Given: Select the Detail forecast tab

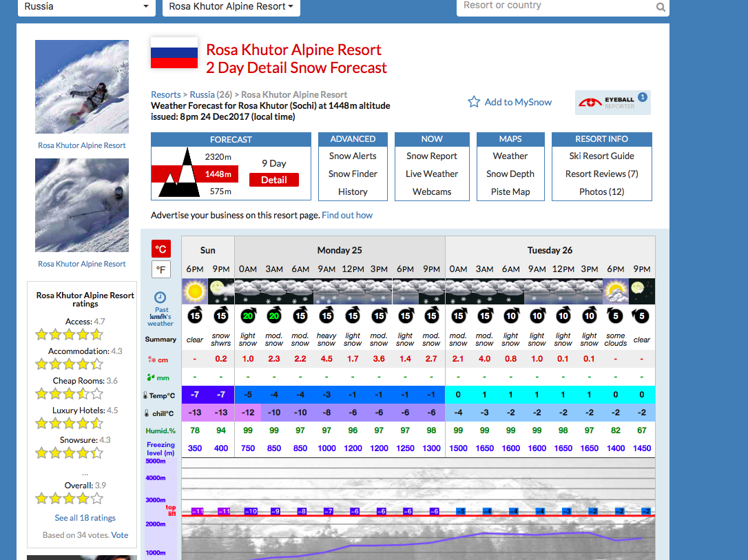Looking at the screenshot, I should click(274, 180).
